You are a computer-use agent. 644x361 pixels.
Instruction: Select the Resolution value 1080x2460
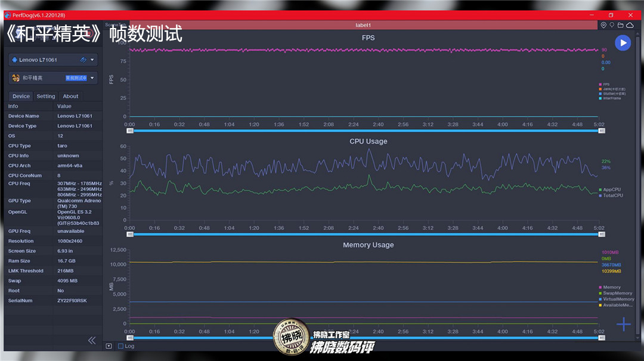point(70,241)
